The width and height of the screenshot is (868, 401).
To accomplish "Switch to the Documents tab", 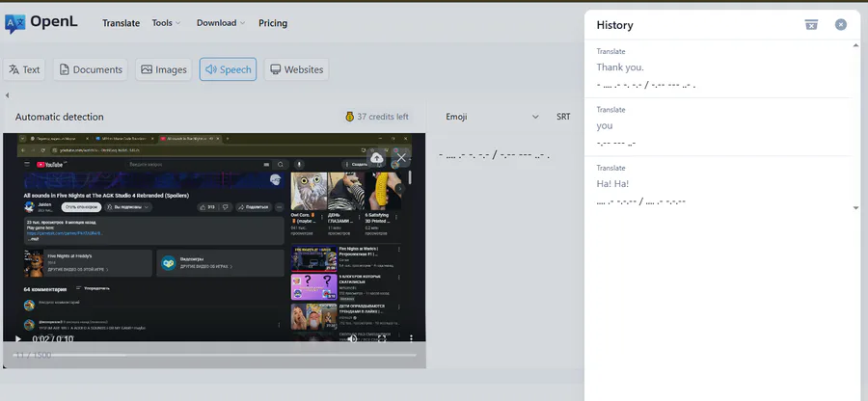I will pos(91,69).
